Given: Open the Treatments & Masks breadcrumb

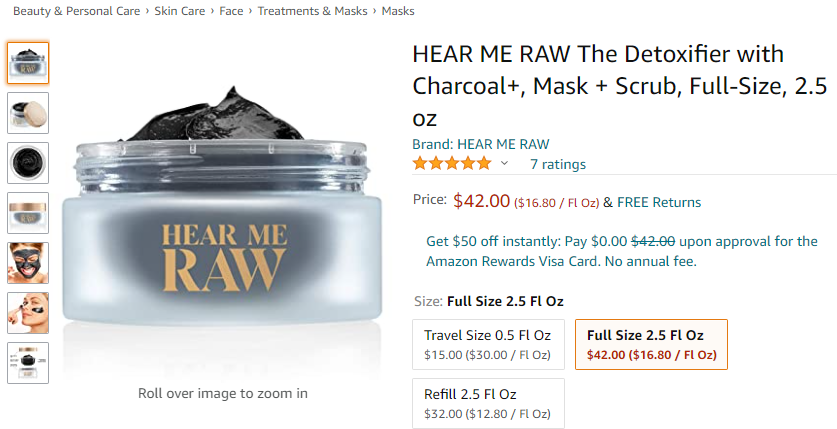Looking at the screenshot, I should [x=312, y=11].
